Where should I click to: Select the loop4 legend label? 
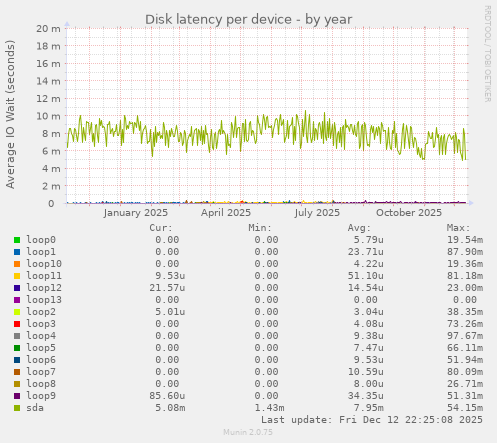[41, 336]
